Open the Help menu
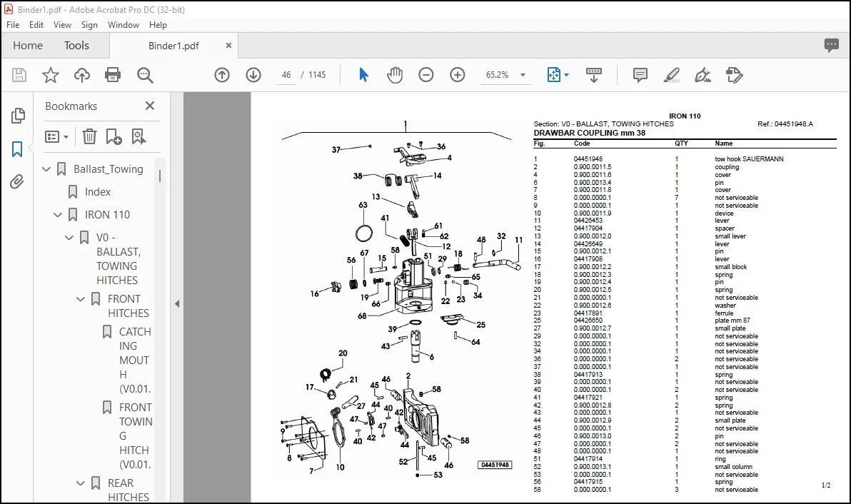Screen dimensions: 851x504 click(158, 25)
